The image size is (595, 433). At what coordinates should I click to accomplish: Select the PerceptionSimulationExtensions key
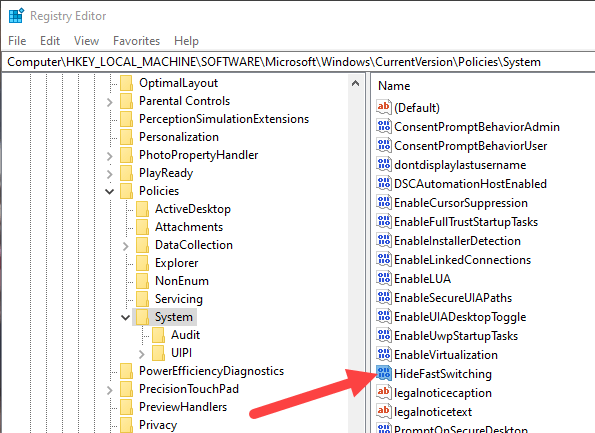(224, 119)
